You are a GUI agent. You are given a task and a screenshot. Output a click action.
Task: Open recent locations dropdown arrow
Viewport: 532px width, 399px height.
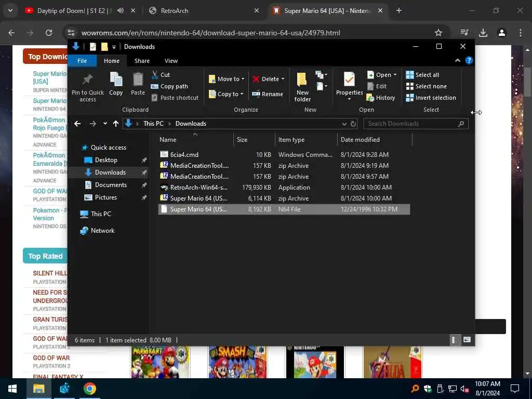coord(105,124)
